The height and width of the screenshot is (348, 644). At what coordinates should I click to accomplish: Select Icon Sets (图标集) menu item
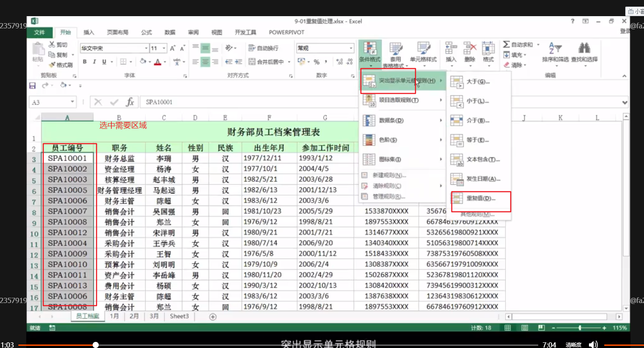pos(402,159)
